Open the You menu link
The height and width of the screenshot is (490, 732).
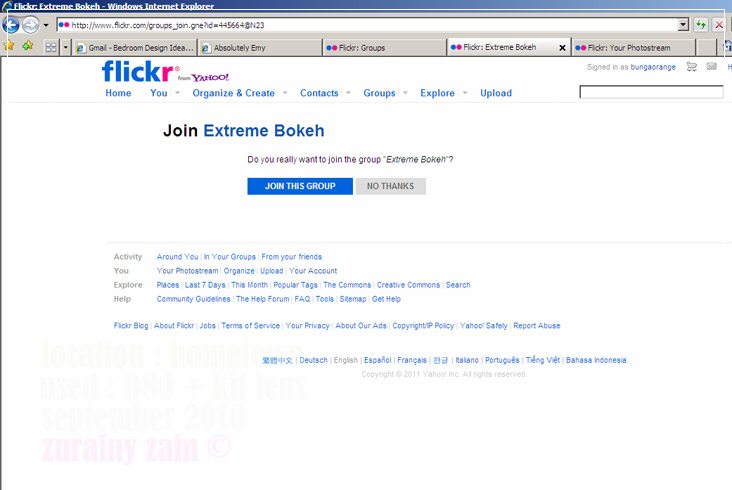(x=159, y=93)
